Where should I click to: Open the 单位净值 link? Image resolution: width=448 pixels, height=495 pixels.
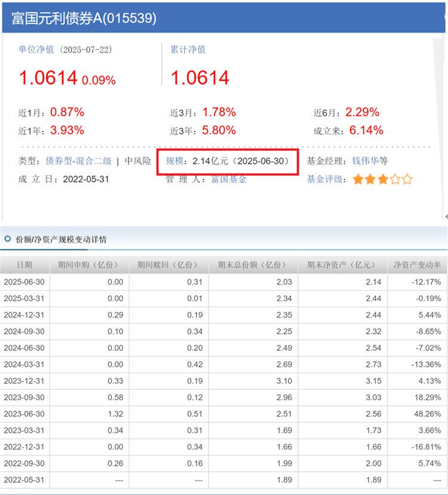point(36,50)
